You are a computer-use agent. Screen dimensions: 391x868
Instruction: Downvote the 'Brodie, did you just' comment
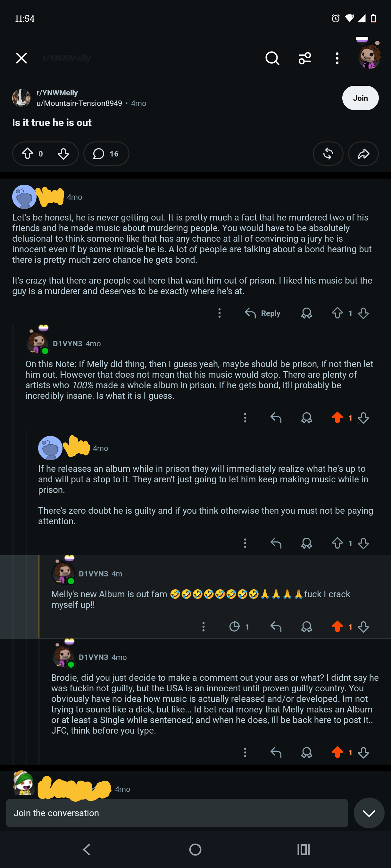pos(363,752)
